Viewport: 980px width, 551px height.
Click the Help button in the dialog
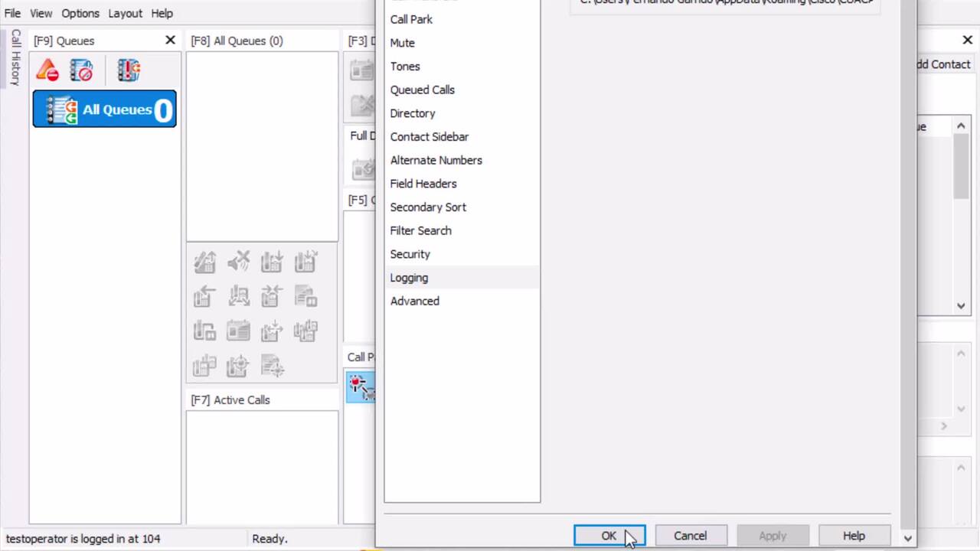[x=854, y=536]
